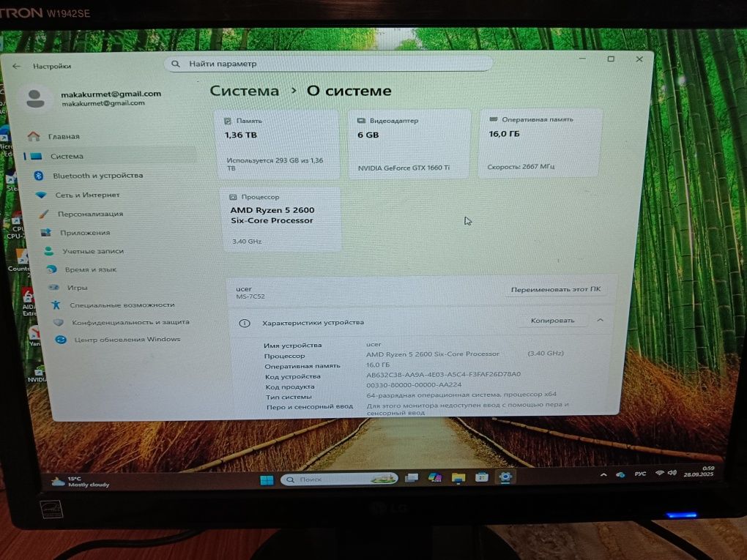747x560 pixels.
Task: Click the Тип системы 64-разрядная value text
Action: pos(461,395)
